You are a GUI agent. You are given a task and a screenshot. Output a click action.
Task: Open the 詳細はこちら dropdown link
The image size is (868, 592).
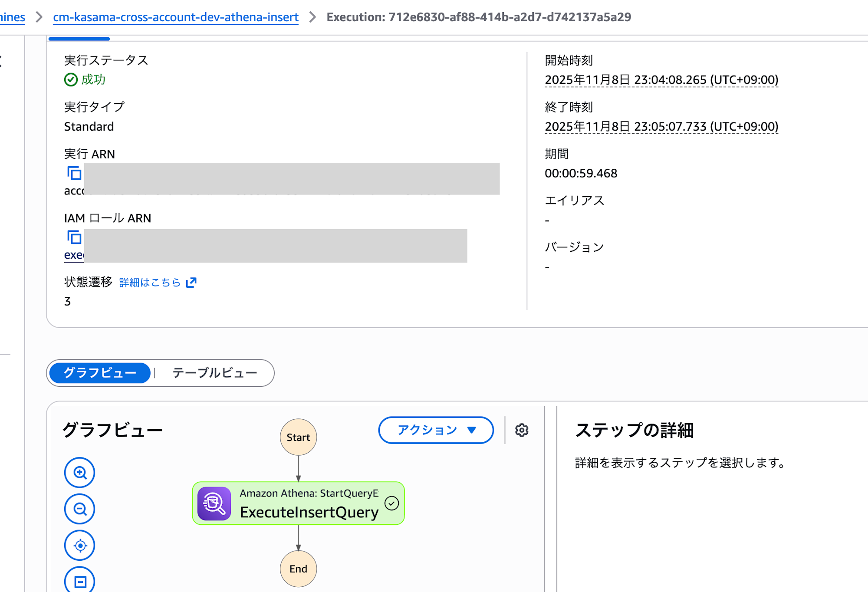coord(149,283)
